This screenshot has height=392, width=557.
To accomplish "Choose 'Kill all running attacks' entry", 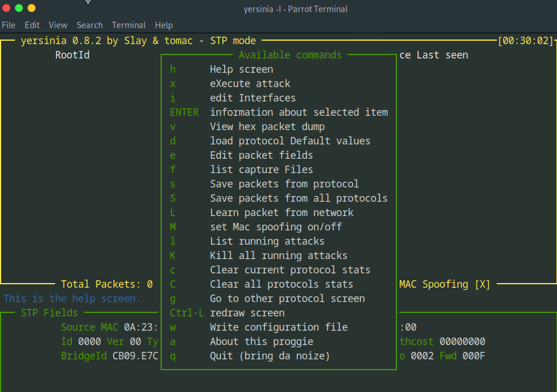I will pos(278,256).
